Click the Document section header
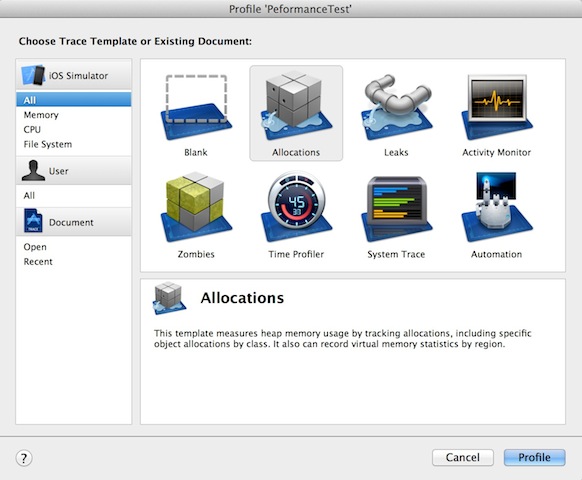The image size is (582, 480). (x=74, y=222)
